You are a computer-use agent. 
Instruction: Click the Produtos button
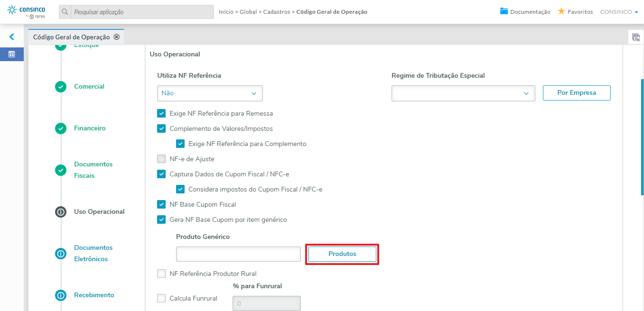pos(342,254)
